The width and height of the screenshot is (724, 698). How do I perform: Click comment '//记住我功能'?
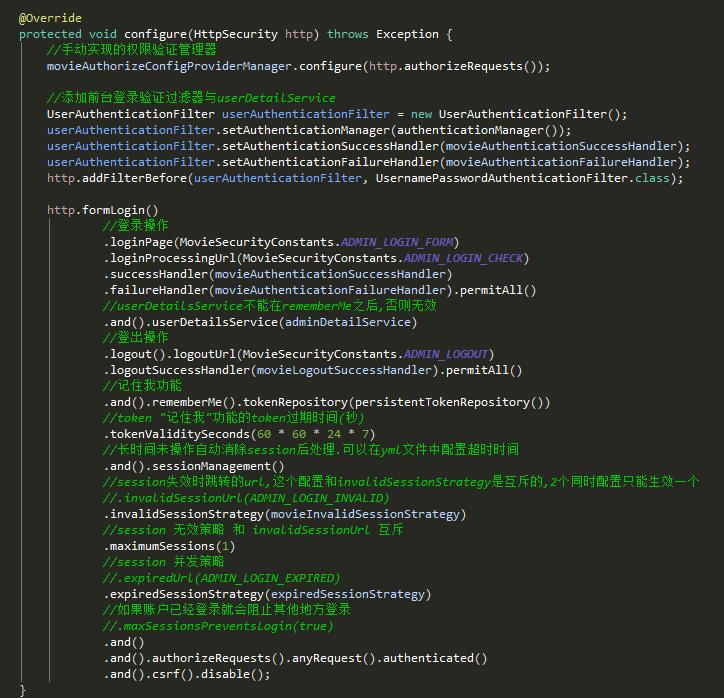point(142,386)
